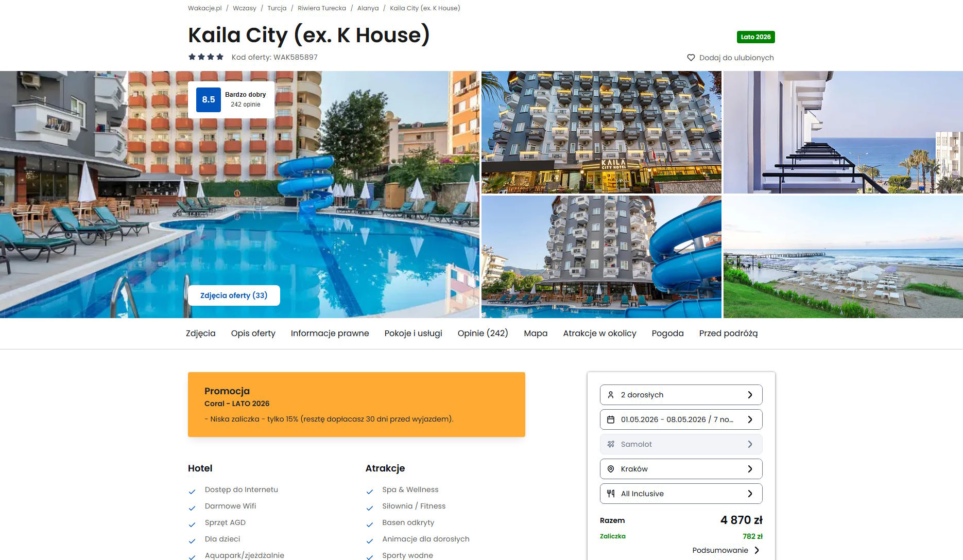Expand the Kraków departure city chevron
Image resolution: width=963 pixels, height=560 pixels.
tap(750, 469)
